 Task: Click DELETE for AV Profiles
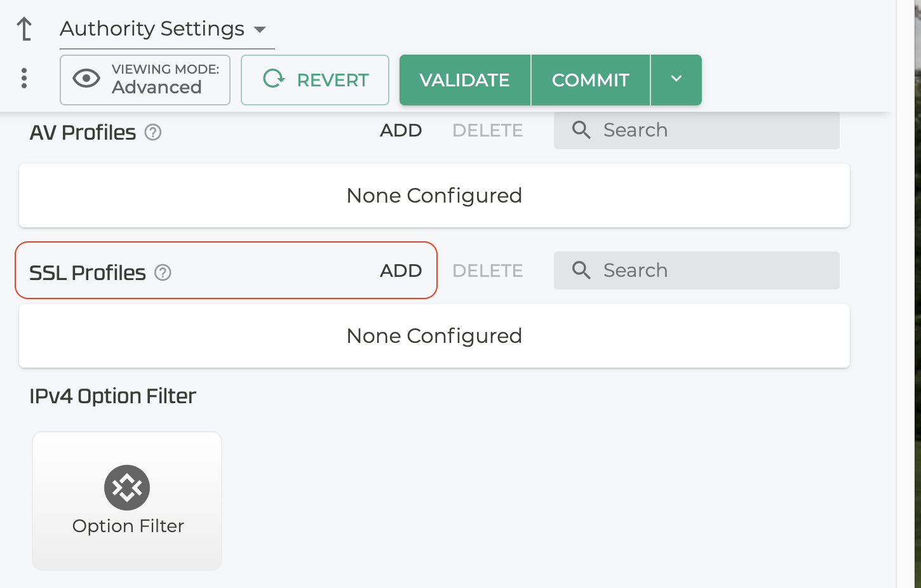coord(488,130)
